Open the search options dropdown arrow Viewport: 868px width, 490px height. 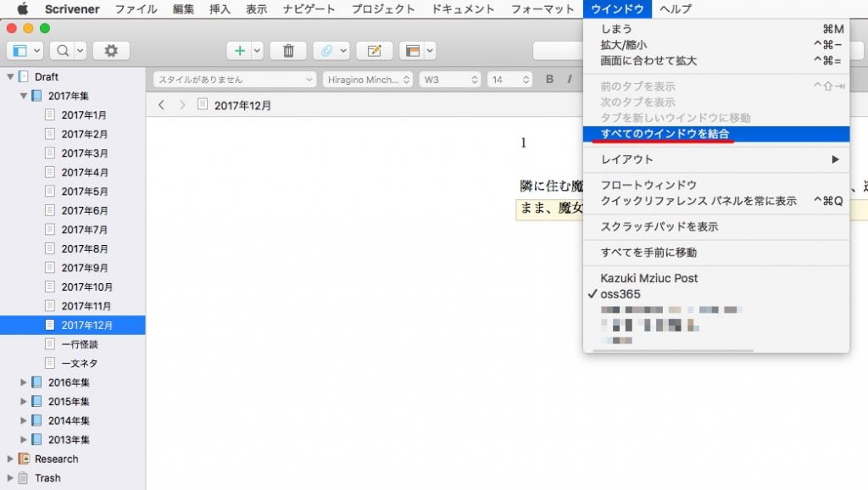(81, 50)
